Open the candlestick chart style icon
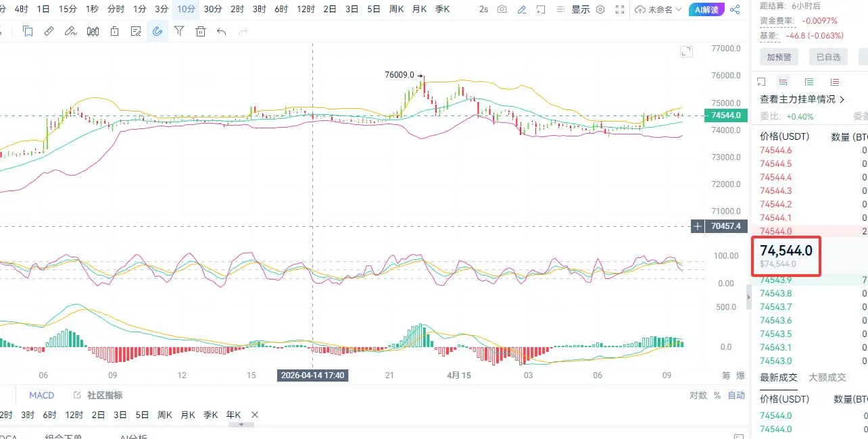The height and width of the screenshot is (439, 868). point(93,31)
